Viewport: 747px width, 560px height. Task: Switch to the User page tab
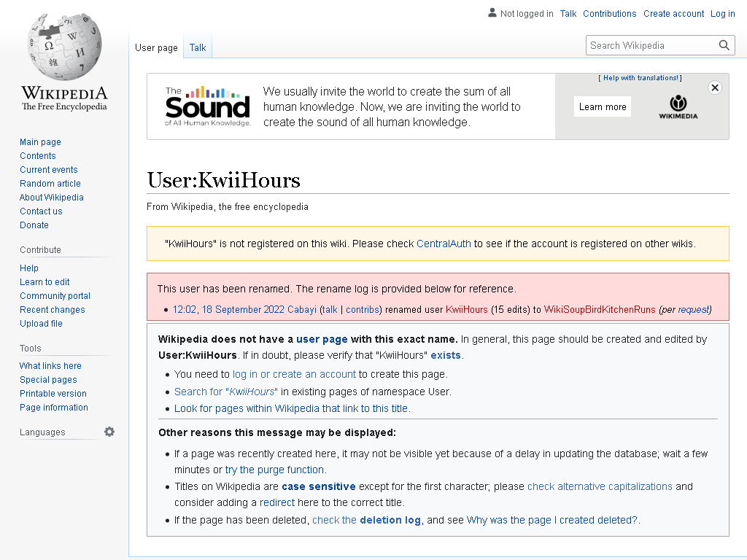click(x=156, y=47)
